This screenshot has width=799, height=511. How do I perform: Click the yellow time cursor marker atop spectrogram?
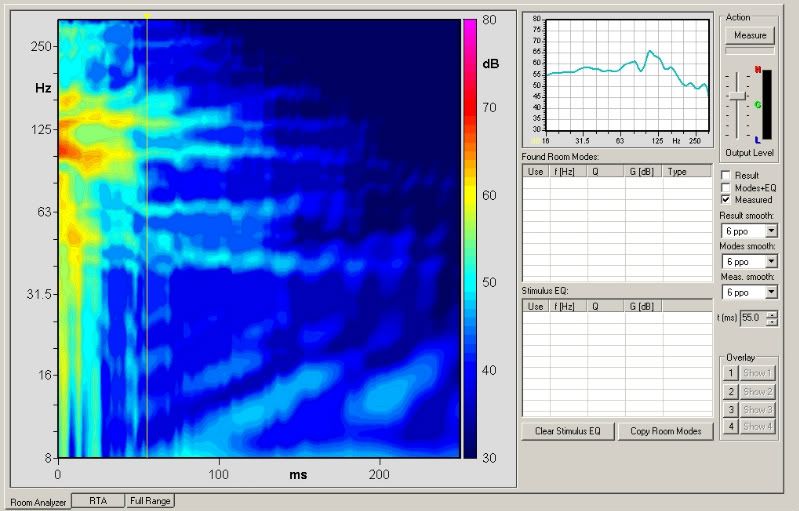coord(147,16)
